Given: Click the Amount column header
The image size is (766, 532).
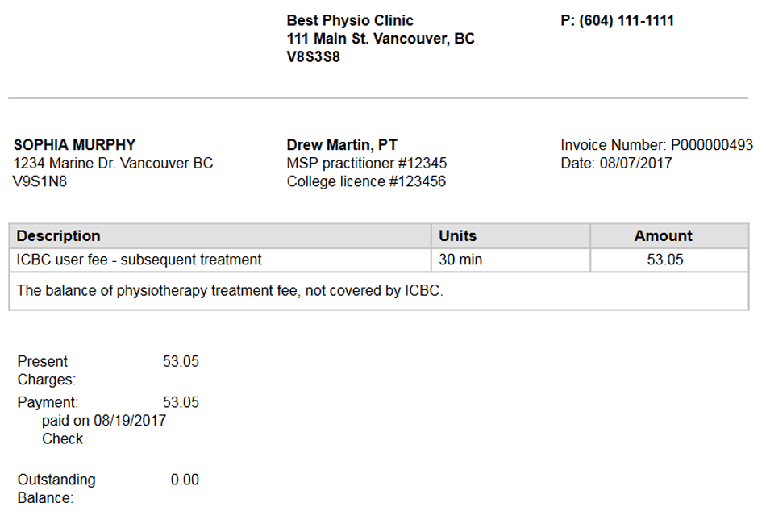Looking at the screenshot, I should 663,236.
